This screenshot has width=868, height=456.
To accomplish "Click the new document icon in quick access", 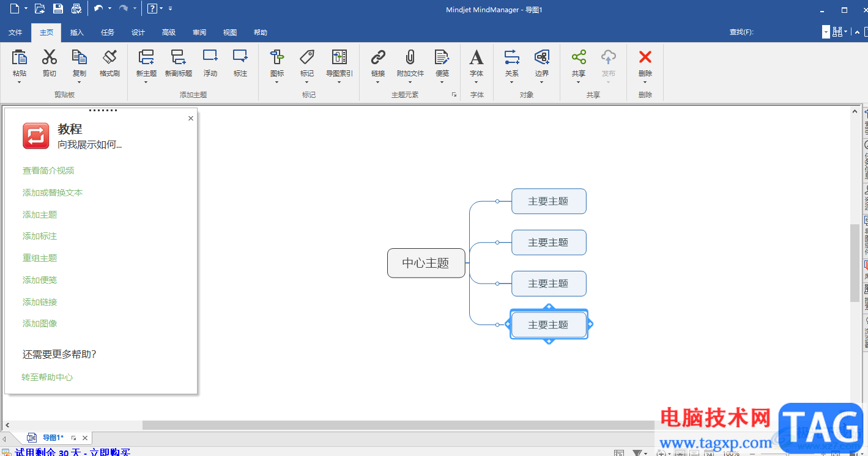I will coord(15,9).
